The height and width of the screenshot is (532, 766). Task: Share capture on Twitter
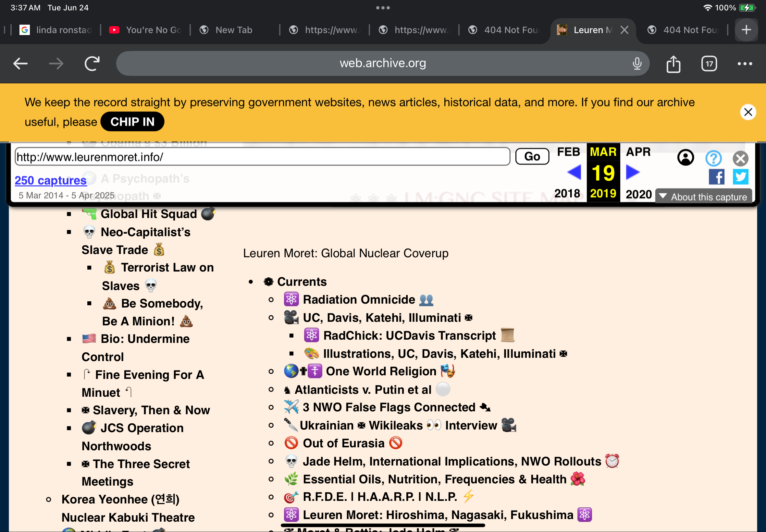click(740, 177)
